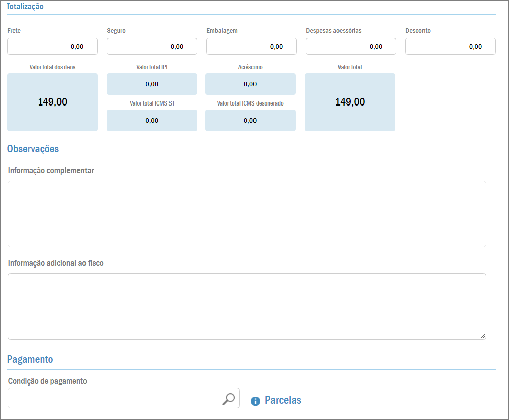Click resize handle of Informação adicional ao fisco

coord(483,336)
